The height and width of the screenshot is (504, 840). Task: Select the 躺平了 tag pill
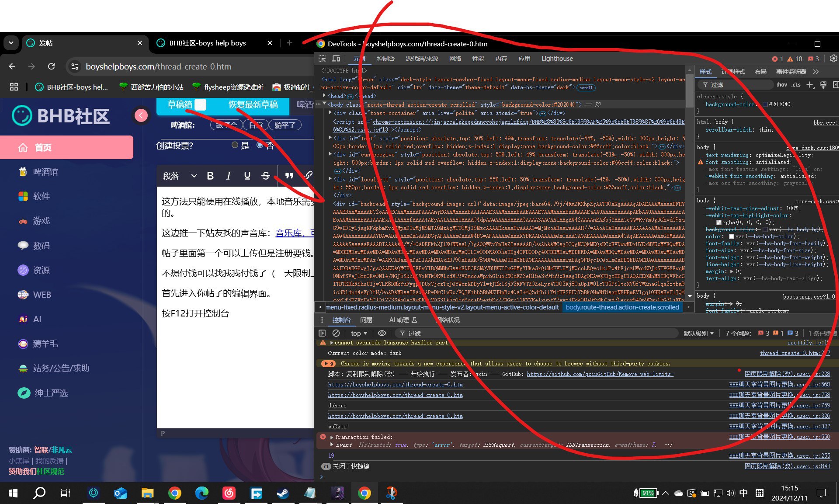[285, 125]
